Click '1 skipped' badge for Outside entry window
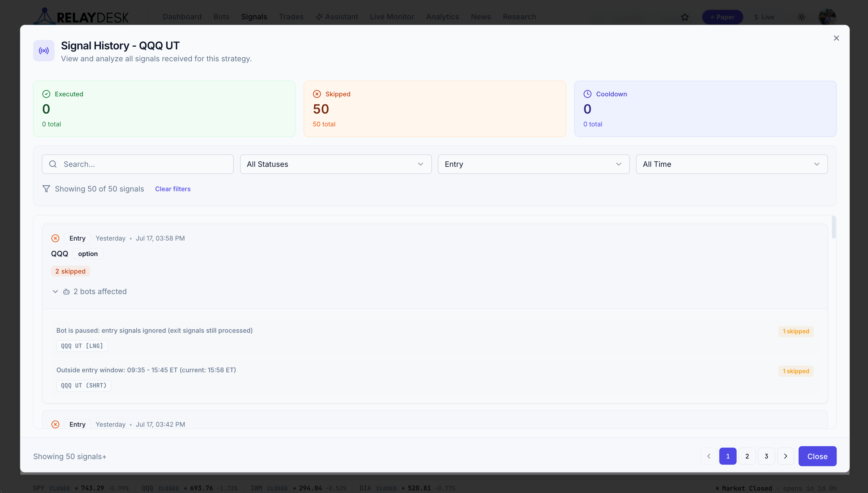Viewport: 868px width, 493px height. click(x=796, y=371)
